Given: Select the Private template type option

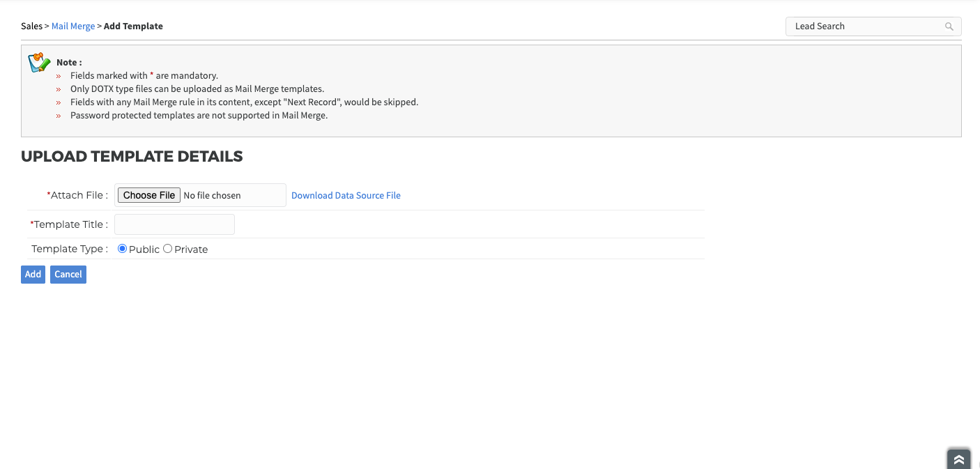Looking at the screenshot, I should coord(167,248).
